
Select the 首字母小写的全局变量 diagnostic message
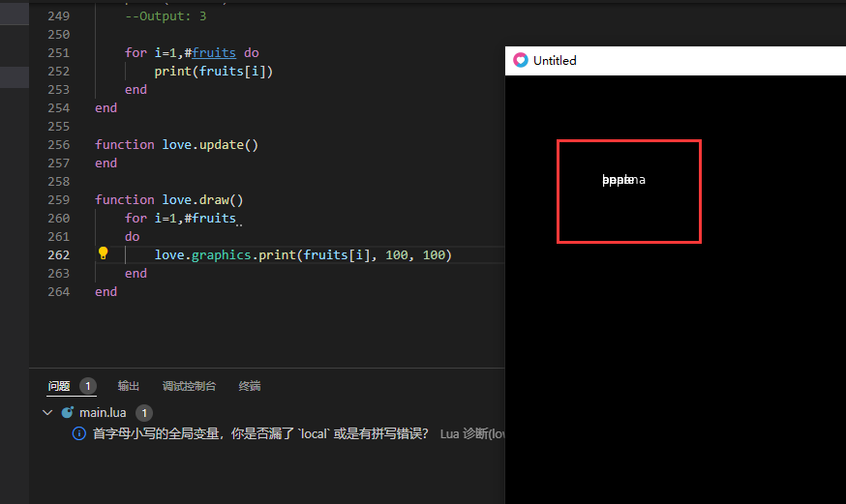[260, 433]
